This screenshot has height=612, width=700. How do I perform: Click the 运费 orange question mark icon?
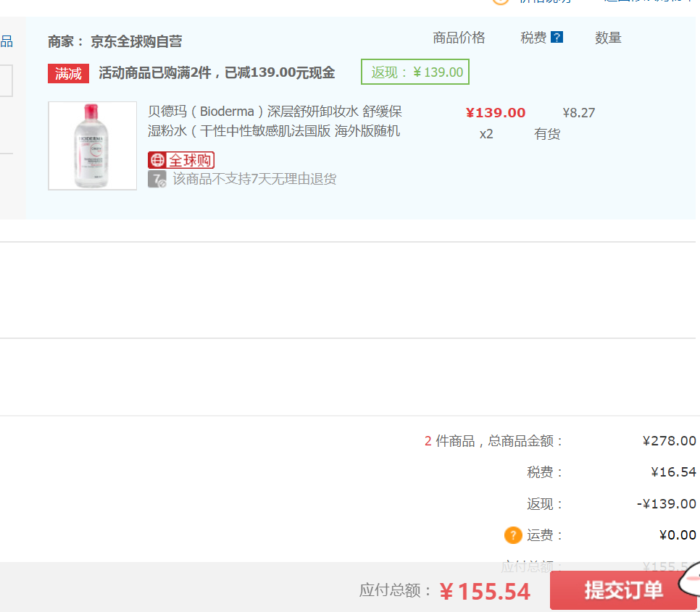tap(513, 535)
